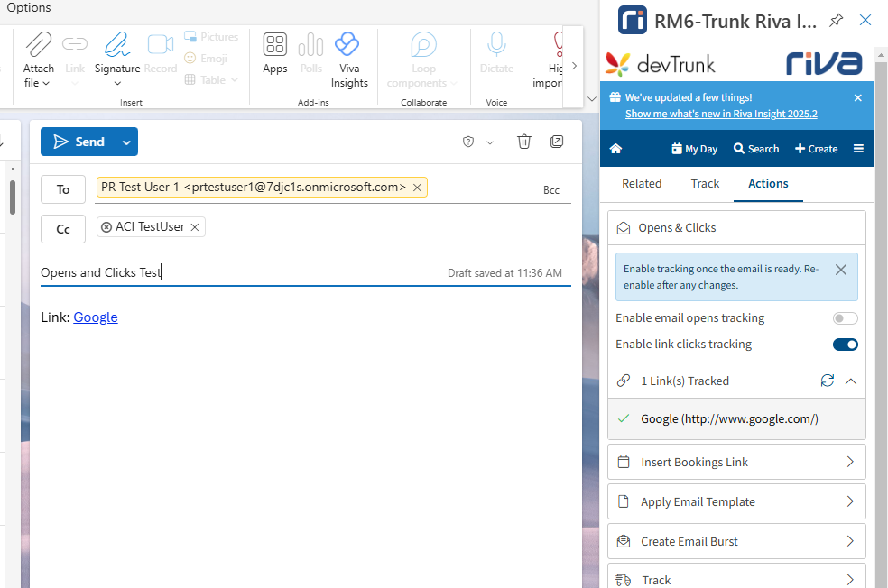This screenshot has width=888, height=588.
Task: Collapse the Links Tracked section
Action: [x=850, y=381]
